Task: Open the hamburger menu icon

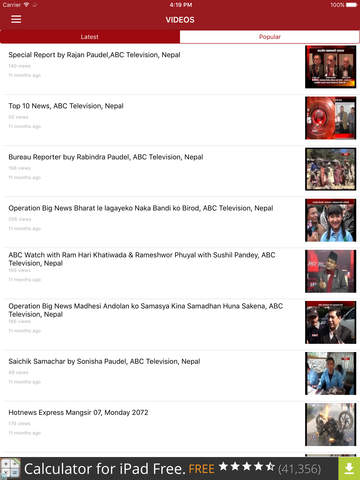Action: [x=16, y=19]
